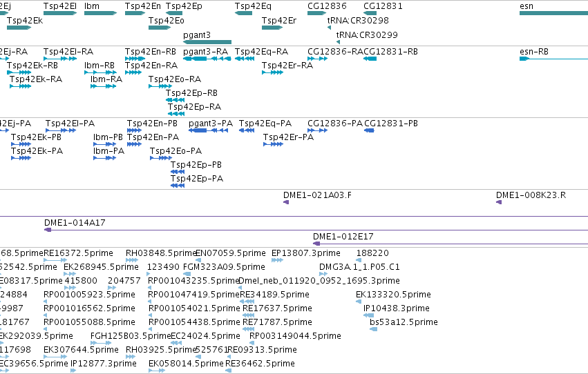Select the Tsp42Ep gene glyph
Viewport: 588px width, 374px height.
click(174, 13)
